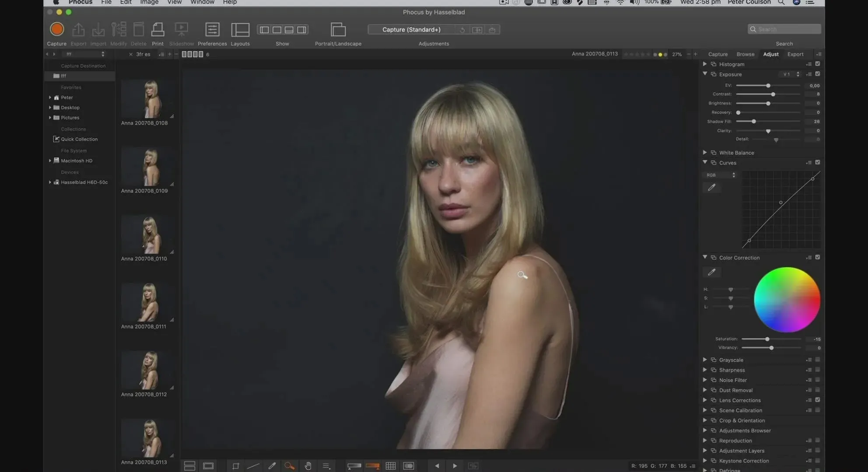Viewport: 868px width, 472px height.
Task: Disable the Exposure tool checkbox
Action: 817,74
